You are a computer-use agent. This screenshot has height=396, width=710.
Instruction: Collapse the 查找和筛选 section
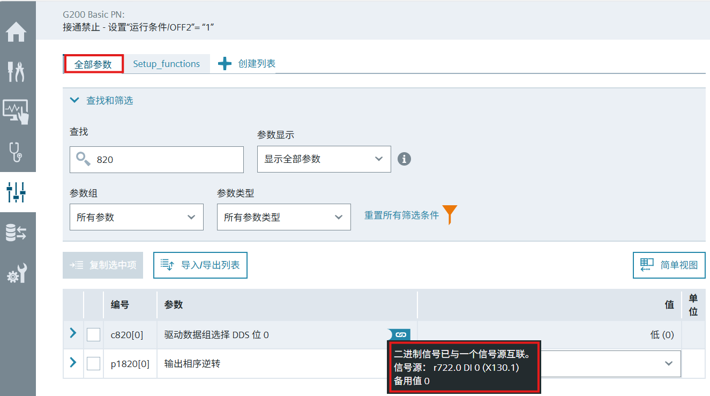75,100
